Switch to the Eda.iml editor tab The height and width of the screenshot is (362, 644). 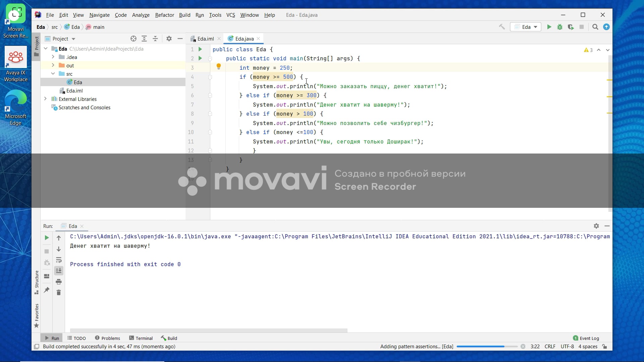pyautogui.click(x=206, y=39)
